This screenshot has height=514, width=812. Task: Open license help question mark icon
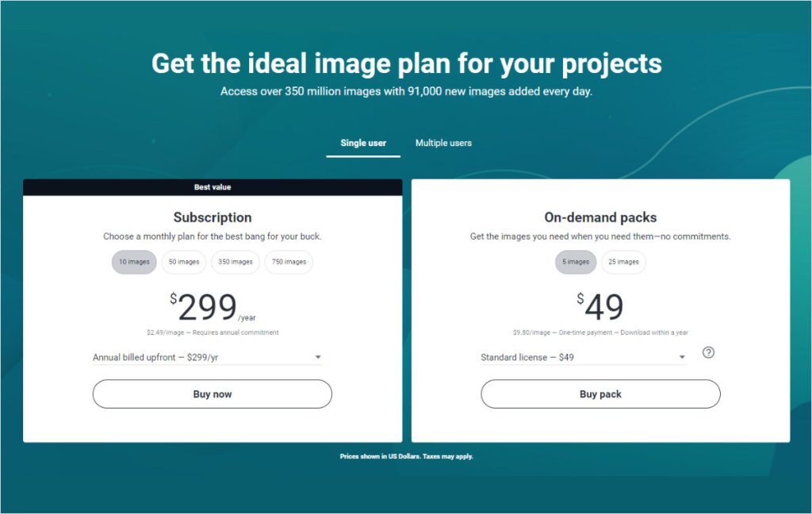[x=708, y=352]
